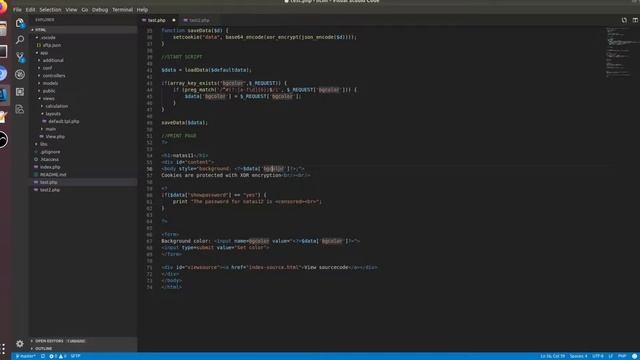Expand the libs folder
This screenshot has width=640, height=360.
pyautogui.click(x=44, y=144)
